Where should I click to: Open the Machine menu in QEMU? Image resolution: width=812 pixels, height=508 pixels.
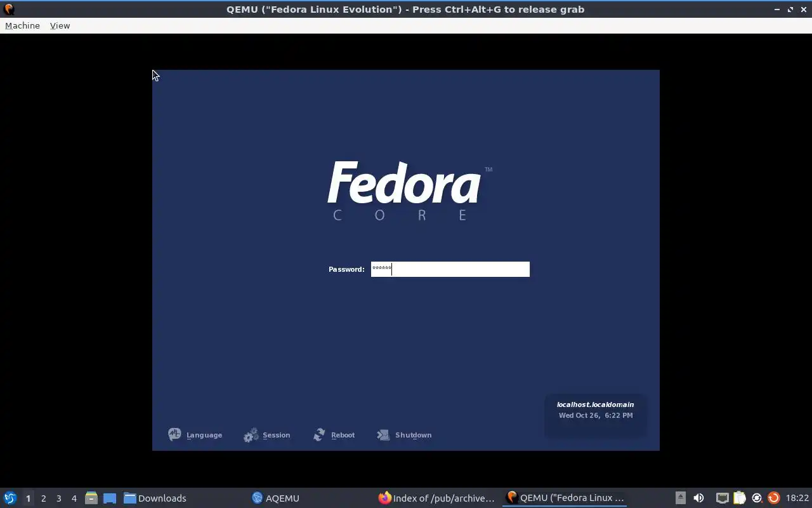(x=22, y=25)
